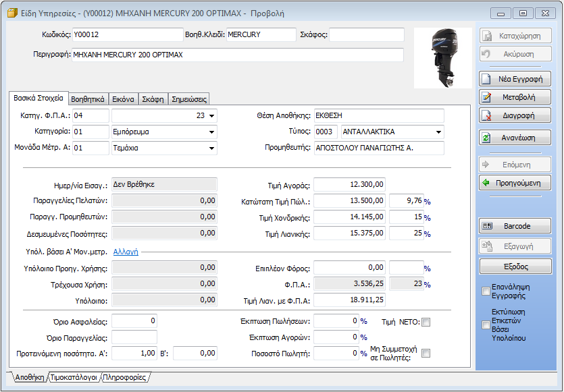Image resolution: width=564 pixels, height=392 pixels.
Task: Open the Μονάδα Μέτρ. Α dropdown showing Τεμάχια
Action: pyautogui.click(x=211, y=148)
